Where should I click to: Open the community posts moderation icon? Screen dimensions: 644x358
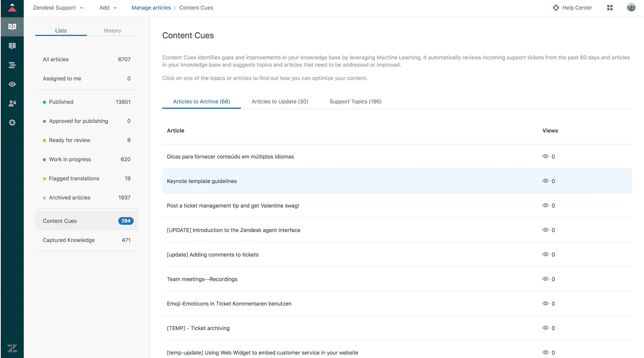point(12,46)
